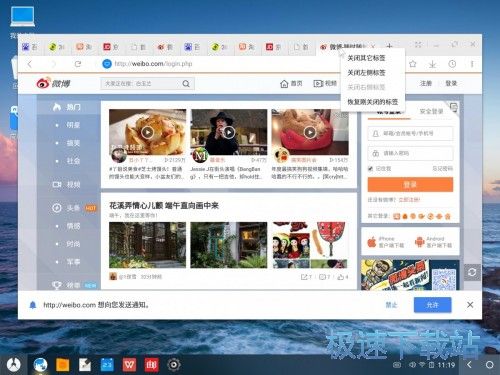Select 明星 category in the sidebar
Viewport: 500px width, 375px height.
point(73,125)
